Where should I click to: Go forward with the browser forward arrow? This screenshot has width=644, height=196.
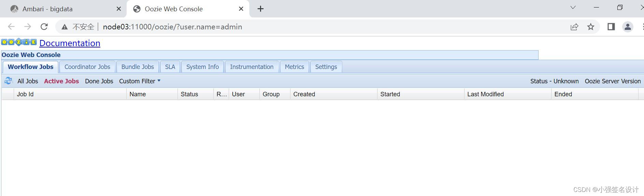click(28, 27)
